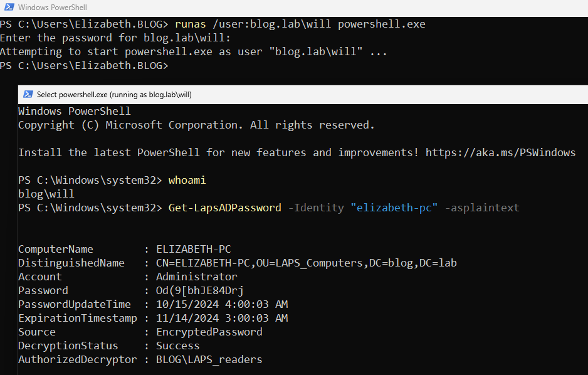Click the Account value Administrator

tap(196, 277)
